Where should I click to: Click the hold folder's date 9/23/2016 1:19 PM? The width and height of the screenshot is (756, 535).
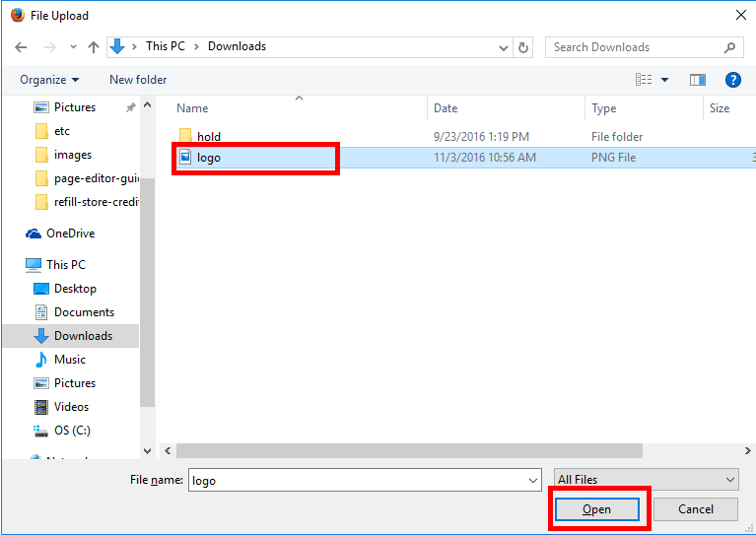[481, 137]
